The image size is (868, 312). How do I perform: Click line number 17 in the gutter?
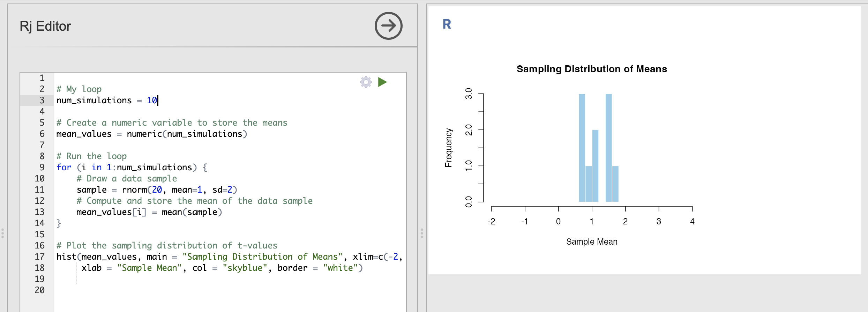click(39, 257)
